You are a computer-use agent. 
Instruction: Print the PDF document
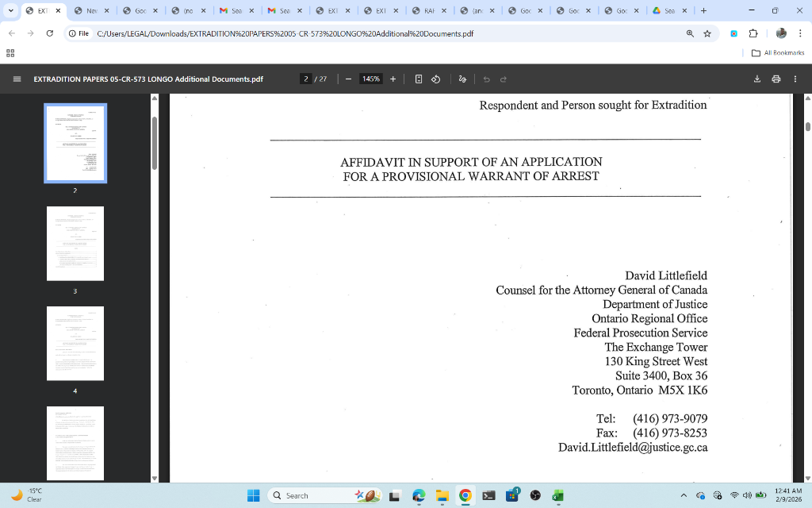click(776, 79)
